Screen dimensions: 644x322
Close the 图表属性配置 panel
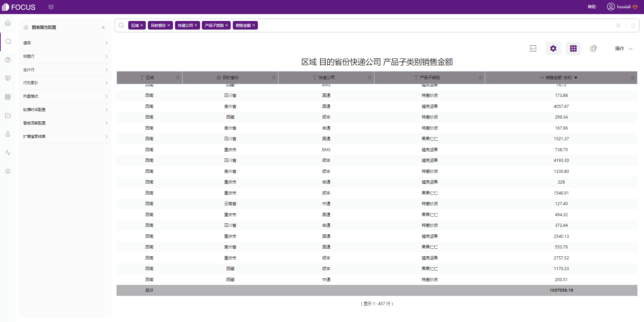click(x=103, y=27)
